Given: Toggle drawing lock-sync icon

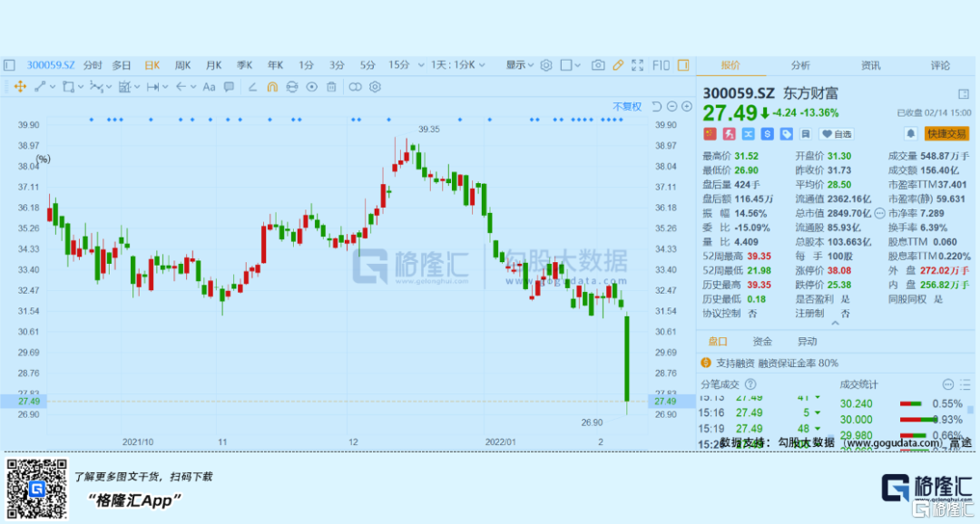Looking at the screenshot, I should pyautogui.click(x=292, y=87).
